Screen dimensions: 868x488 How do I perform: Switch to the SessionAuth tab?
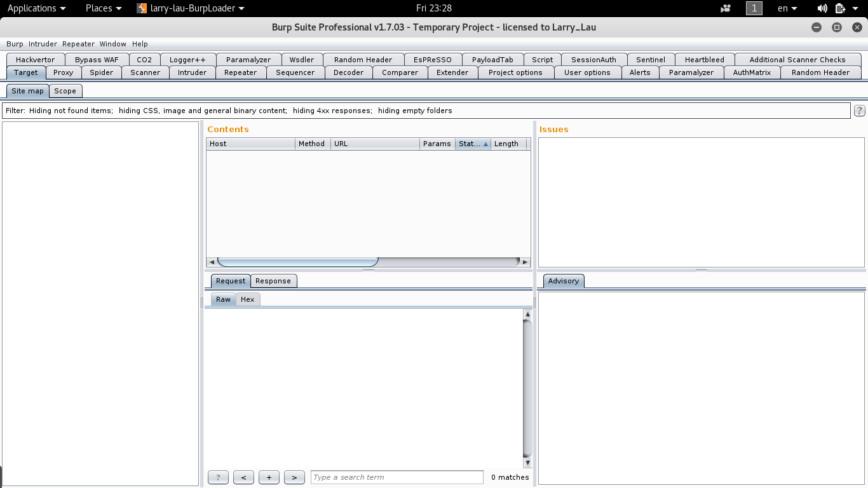594,60
